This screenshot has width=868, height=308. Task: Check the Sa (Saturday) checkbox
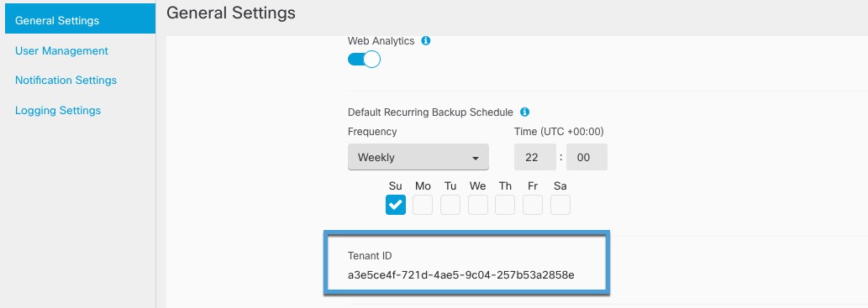coord(560,205)
